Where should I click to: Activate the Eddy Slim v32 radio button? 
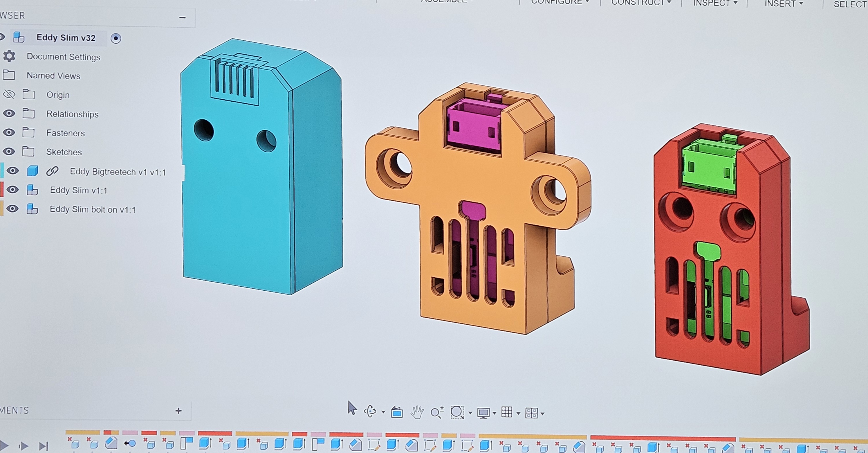coord(116,38)
